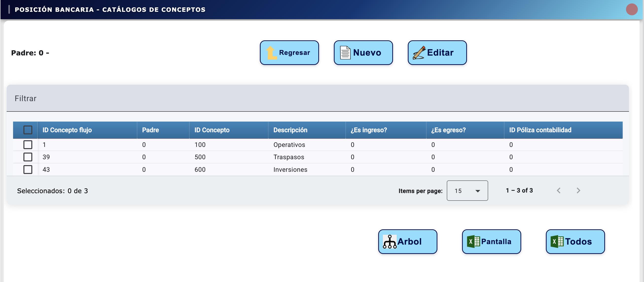Tick the Inversiones row checkbox
Viewport: 644px width, 282px height.
[x=28, y=170]
